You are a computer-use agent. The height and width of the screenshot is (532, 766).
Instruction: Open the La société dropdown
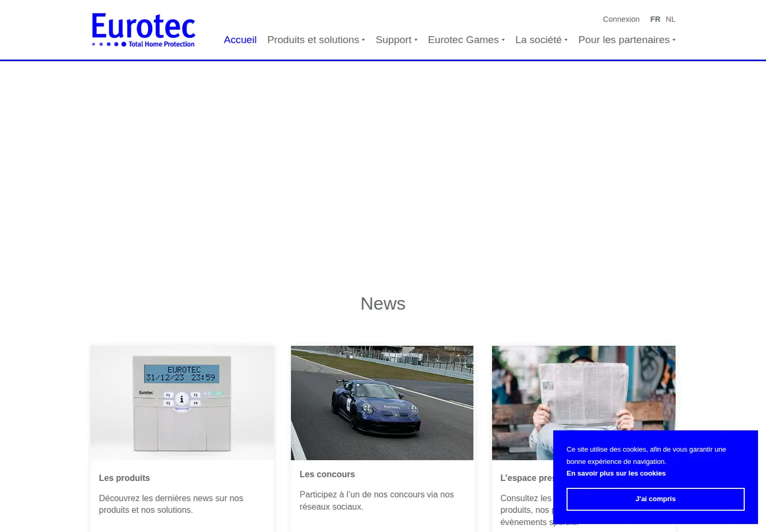click(x=541, y=40)
